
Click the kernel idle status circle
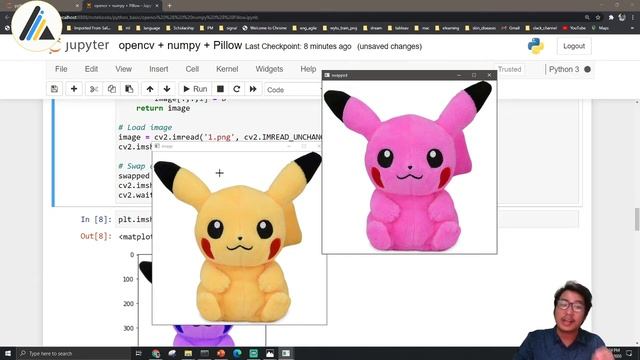point(587,69)
